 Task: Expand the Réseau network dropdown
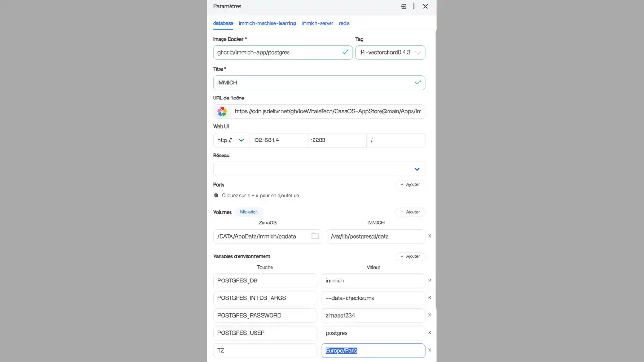(319, 169)
